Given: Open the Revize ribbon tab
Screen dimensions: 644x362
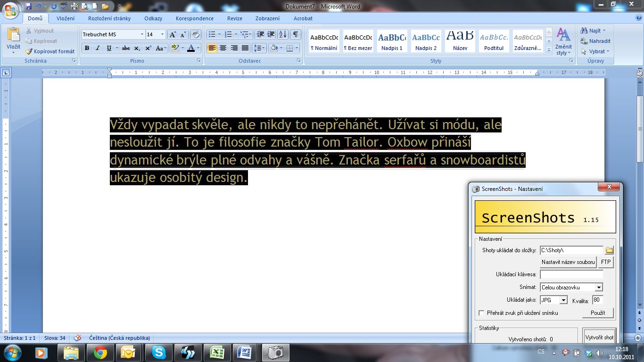Looking at the screenshot, I should click(234, 18).
